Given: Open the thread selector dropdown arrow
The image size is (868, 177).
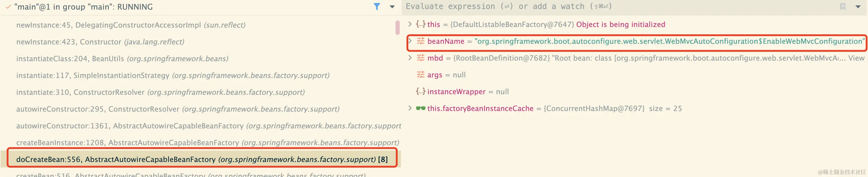Looking at the screenshot, I should [392, 7].
